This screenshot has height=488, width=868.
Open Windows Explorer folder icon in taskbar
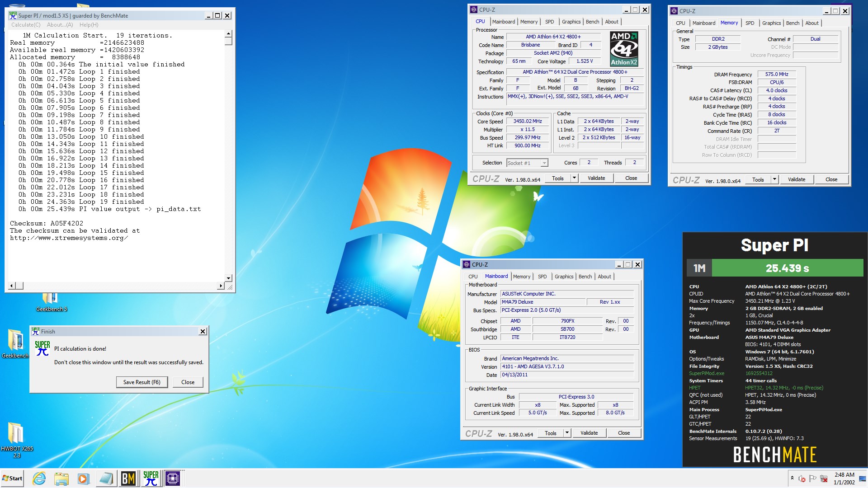click(x=61, y=478)
